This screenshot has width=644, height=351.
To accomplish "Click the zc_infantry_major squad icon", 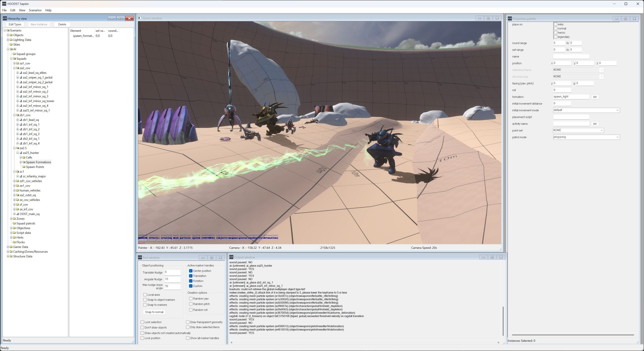I will pos(21,176).
